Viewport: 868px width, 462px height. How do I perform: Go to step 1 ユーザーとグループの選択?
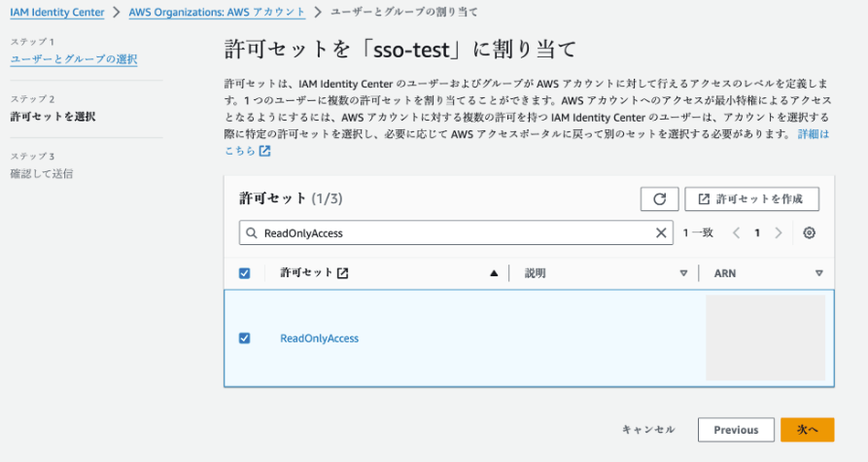point(74,59)
